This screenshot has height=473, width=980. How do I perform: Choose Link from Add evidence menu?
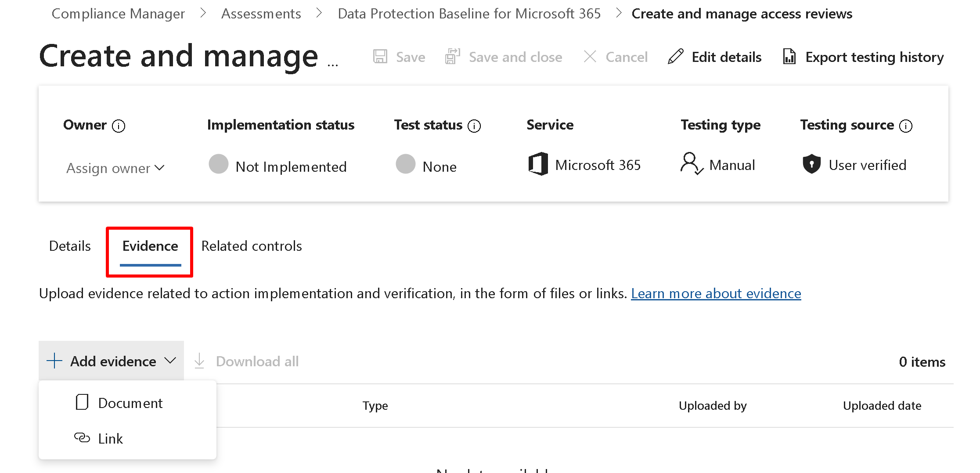110,439
